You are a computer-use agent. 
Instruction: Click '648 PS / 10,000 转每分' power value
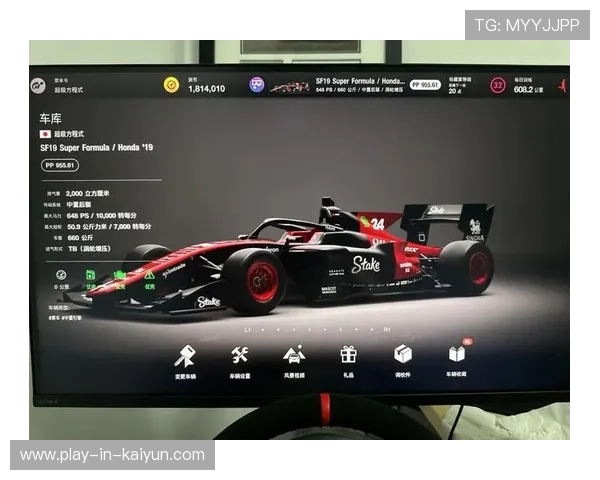coord(102,216)
